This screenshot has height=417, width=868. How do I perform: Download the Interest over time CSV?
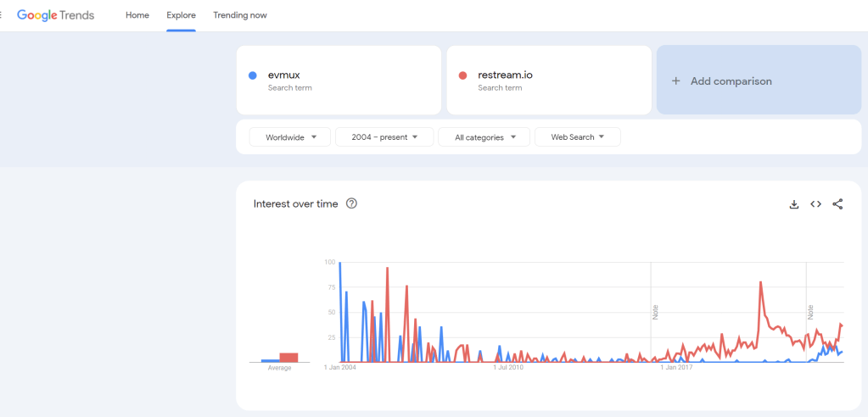pyautogui.click(x=794, y=204)
